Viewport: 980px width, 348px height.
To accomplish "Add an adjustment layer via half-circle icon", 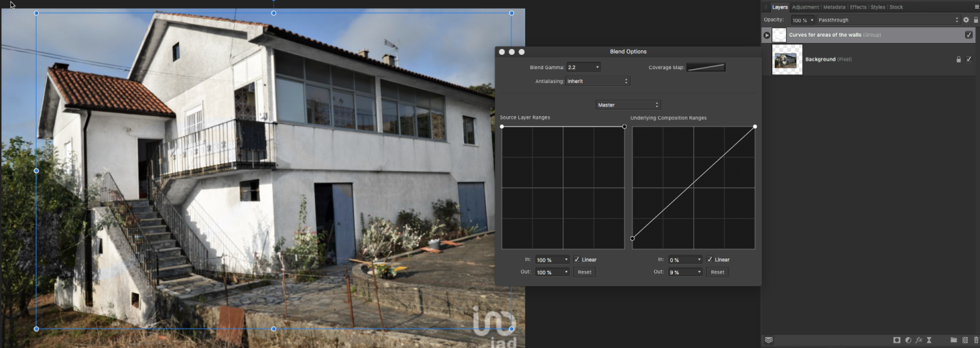I will click(x=908, y=340).
